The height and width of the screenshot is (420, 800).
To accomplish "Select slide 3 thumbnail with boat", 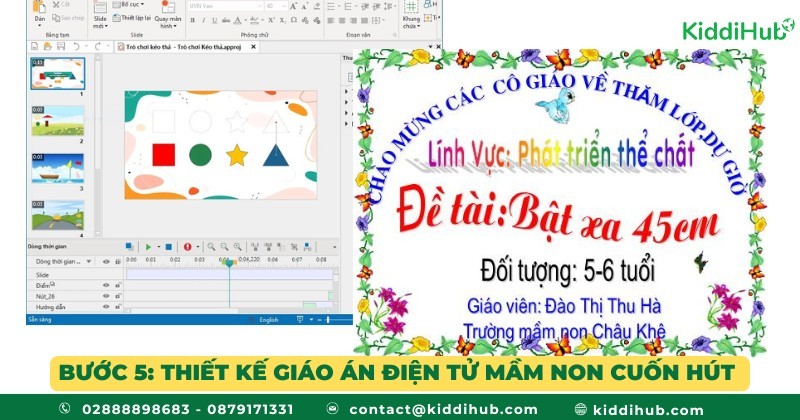I will [58, 168].
